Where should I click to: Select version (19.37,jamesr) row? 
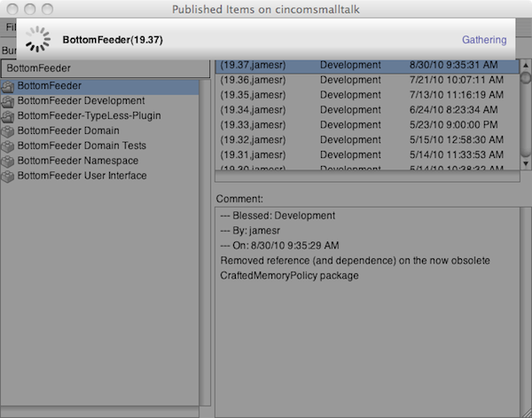(x=367, y=66)
